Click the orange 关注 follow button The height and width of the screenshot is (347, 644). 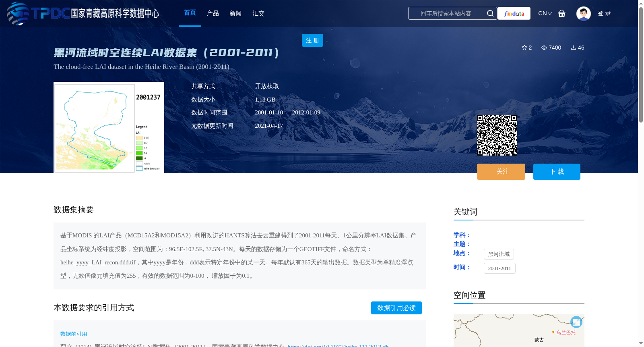[501, 172]
